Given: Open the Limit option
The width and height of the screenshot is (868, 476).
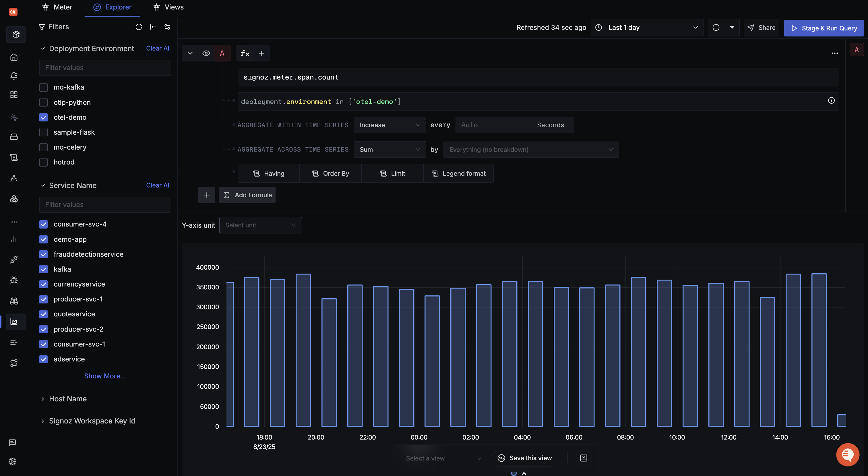Looking at the screenshot, I should tap(392, 174).
